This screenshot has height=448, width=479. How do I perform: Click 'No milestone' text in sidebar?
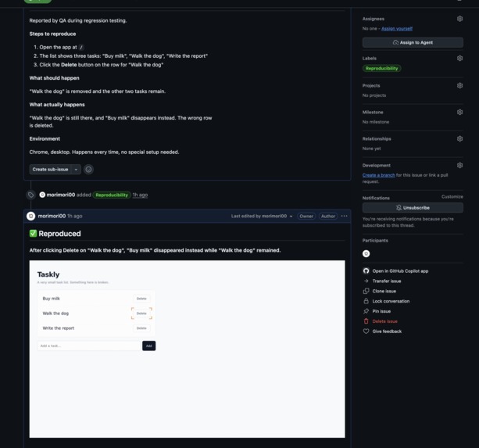coord(376,122)
